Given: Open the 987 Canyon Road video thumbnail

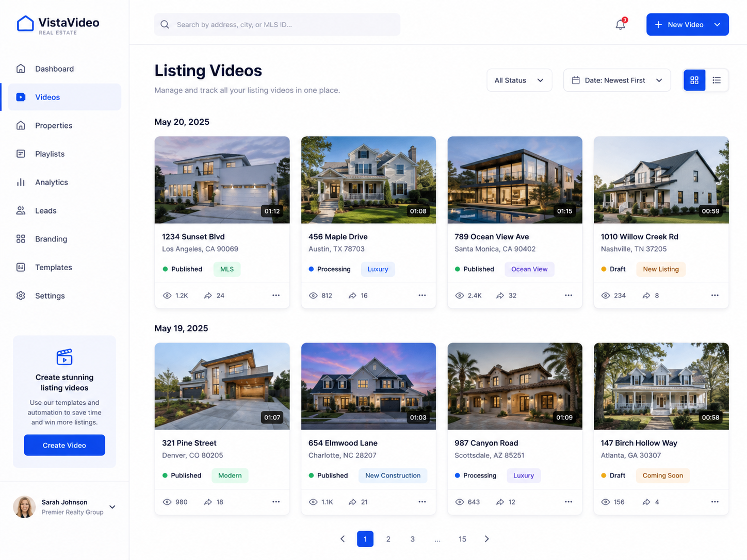Looking at the screenshot, I should [x=515, y=386].
